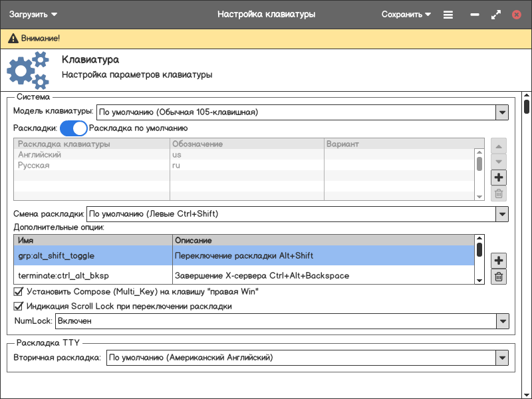Click the move layout up arrow

499,146
